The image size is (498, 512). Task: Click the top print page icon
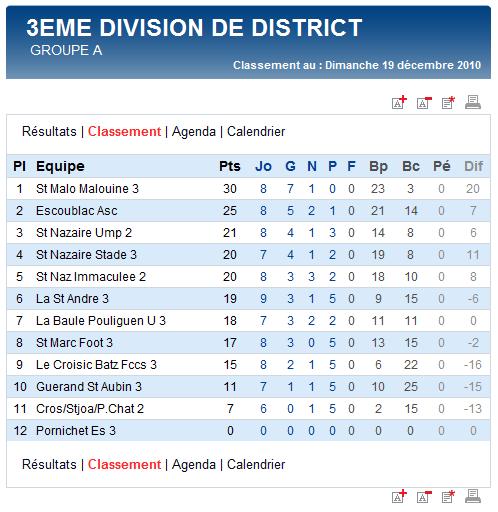pyautogui.click(x=473, y=102)
